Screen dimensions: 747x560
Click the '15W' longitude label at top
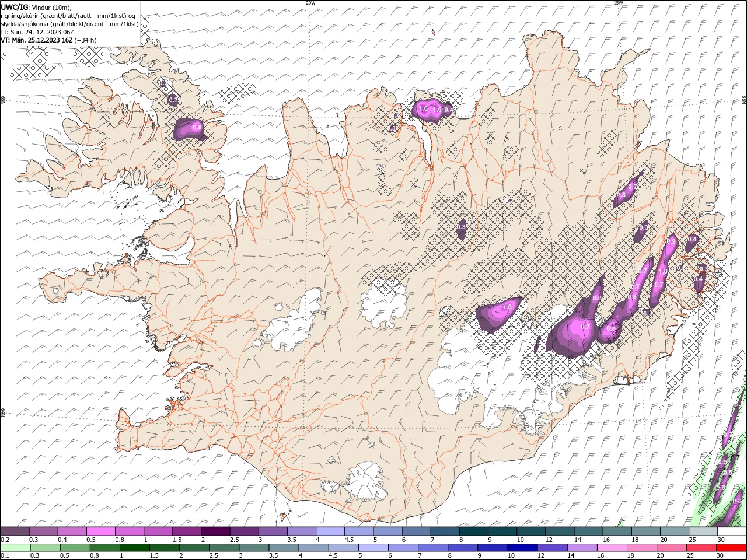click(x=619, y=3)
